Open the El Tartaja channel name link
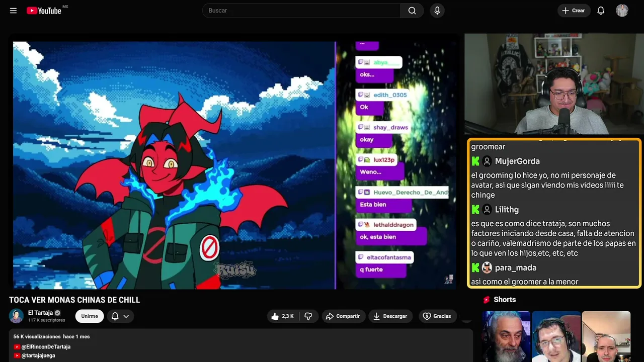 [x=40, y=313]
